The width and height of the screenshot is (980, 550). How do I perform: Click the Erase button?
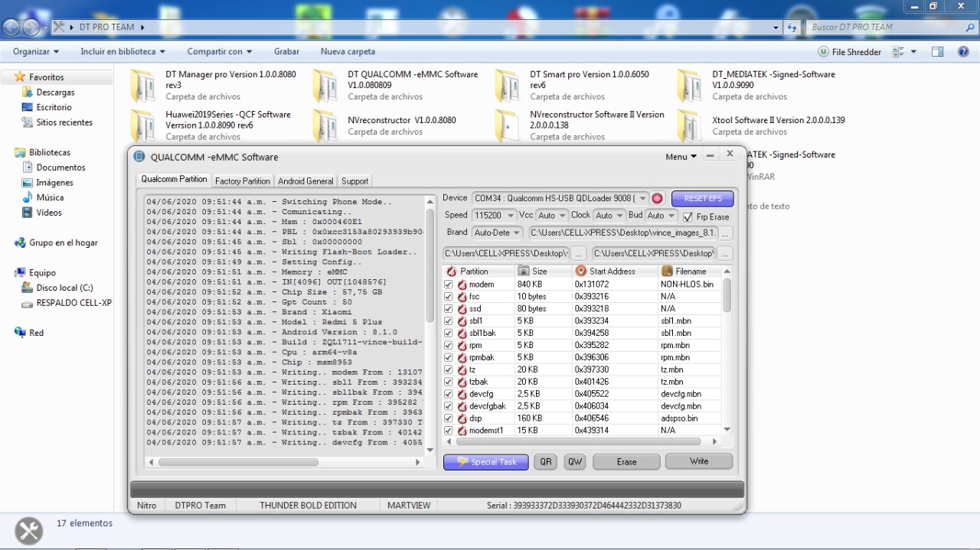[626, 462]
